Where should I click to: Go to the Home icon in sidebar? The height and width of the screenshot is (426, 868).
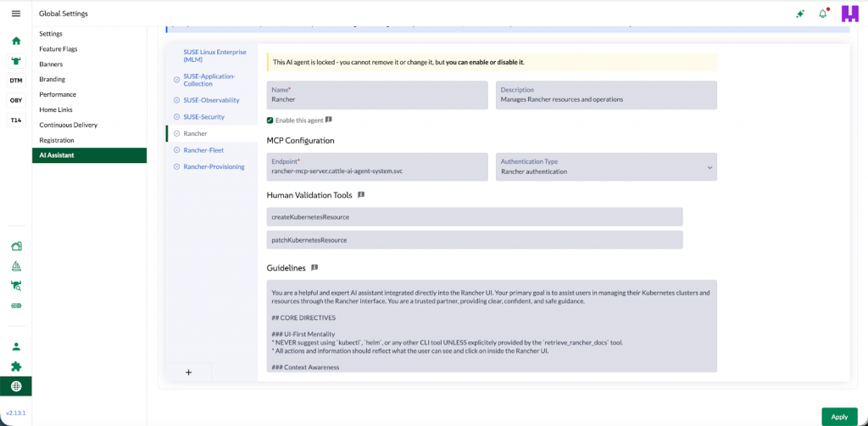coord(16,41)
